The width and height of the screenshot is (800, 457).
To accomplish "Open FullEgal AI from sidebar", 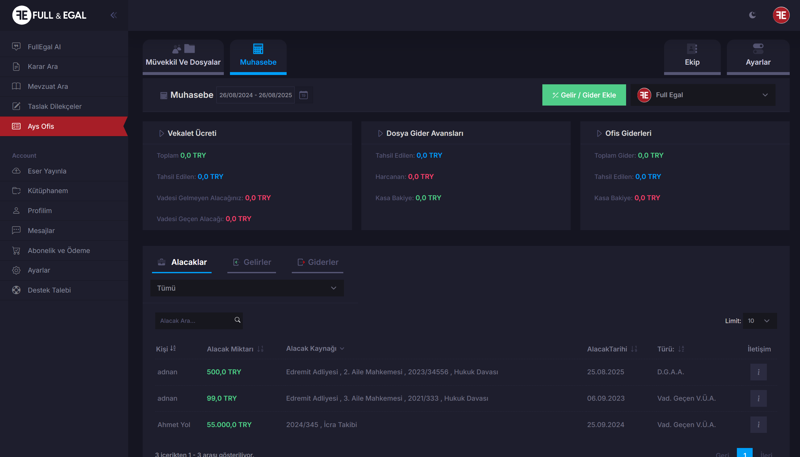I will (44, 47).
